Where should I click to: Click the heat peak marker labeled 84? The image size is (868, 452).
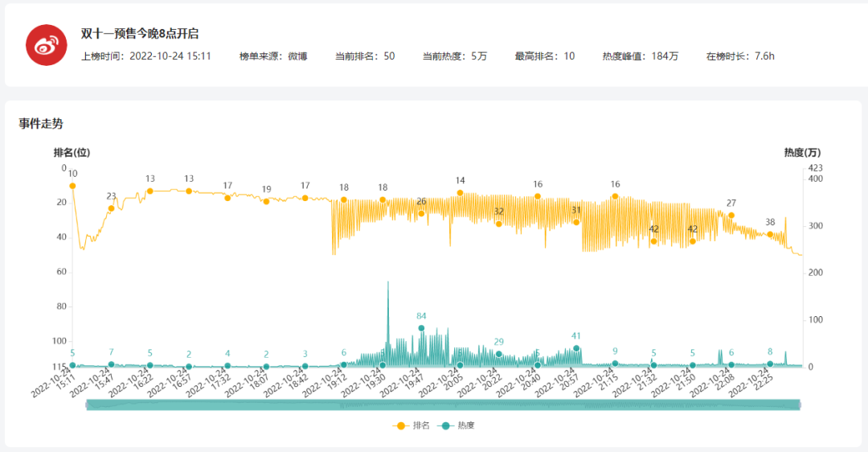pyautogui.click(x=421, y=328)
